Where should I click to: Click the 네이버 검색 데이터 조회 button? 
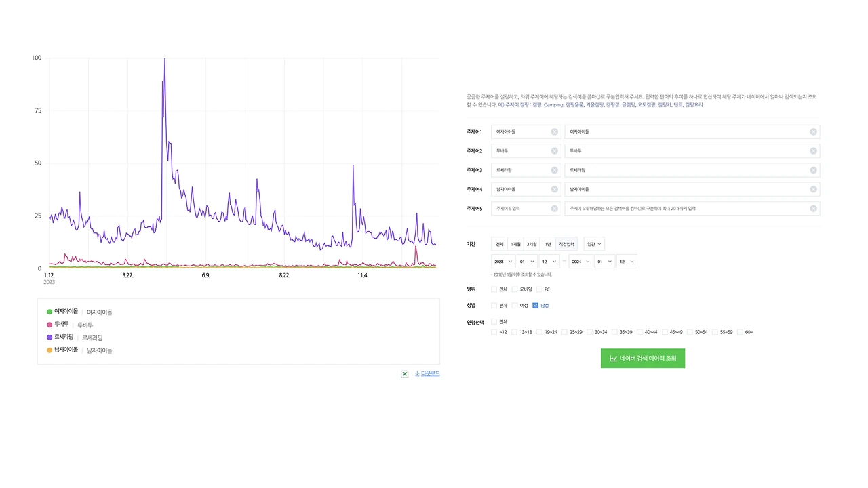(x=643, y=359)
